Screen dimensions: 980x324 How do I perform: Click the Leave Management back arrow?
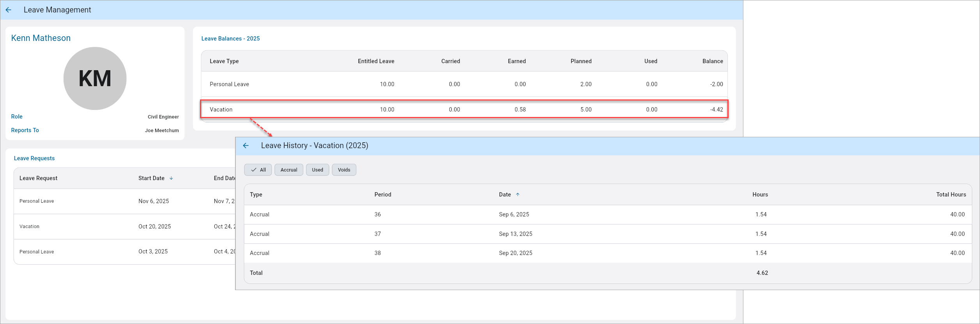click(9, 10)
